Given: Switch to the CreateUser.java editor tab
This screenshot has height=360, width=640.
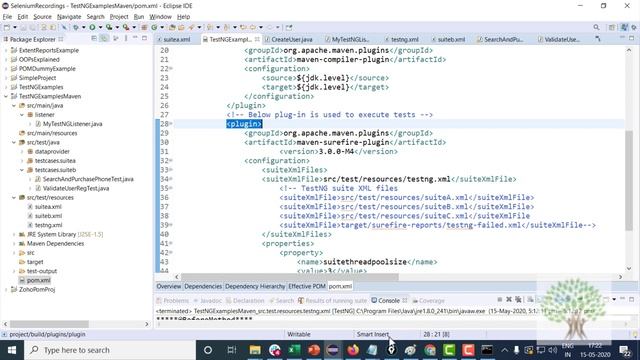Looking at the screenshot, I should click(291, 40).
